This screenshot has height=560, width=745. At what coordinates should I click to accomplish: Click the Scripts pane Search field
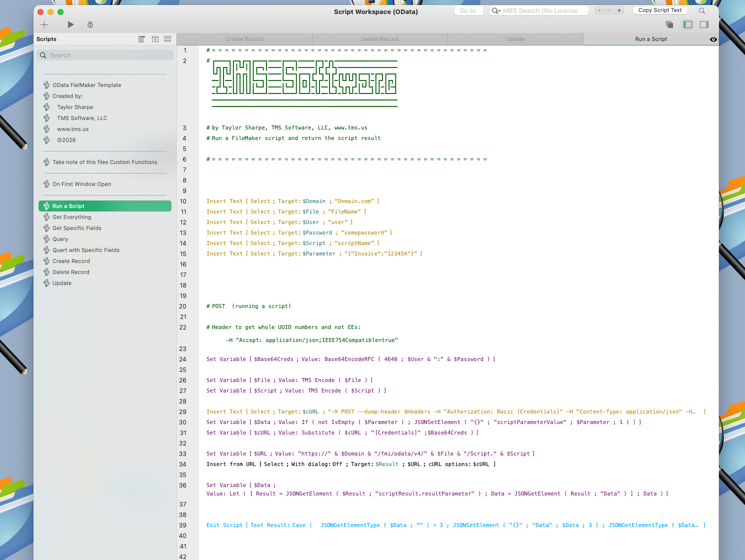click(x=105, y=55)
